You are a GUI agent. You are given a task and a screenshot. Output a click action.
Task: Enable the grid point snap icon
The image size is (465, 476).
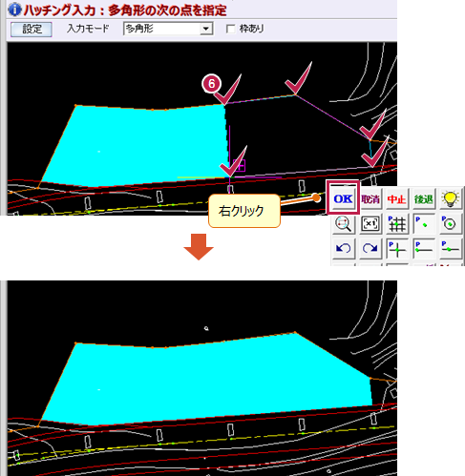pos(397,224)
